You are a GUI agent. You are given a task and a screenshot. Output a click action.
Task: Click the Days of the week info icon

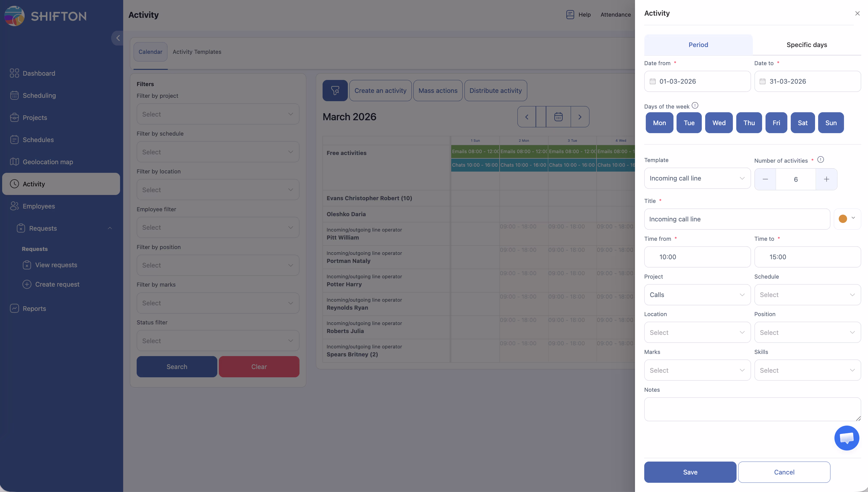[x=695, y=105]
